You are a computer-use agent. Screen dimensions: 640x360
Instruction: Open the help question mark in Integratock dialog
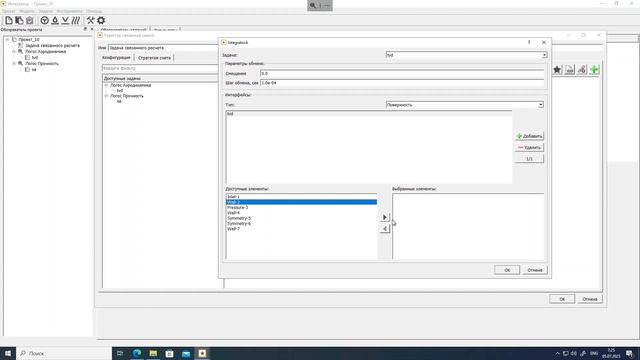[529, 42]
